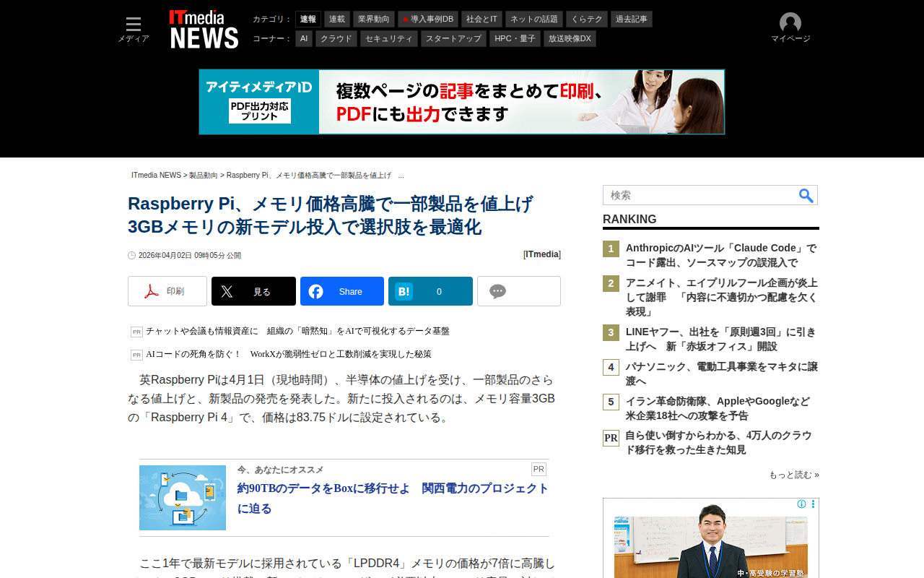Open 導入事例DB category
This screenshot has height=578, width=924.
click(428, 20)
